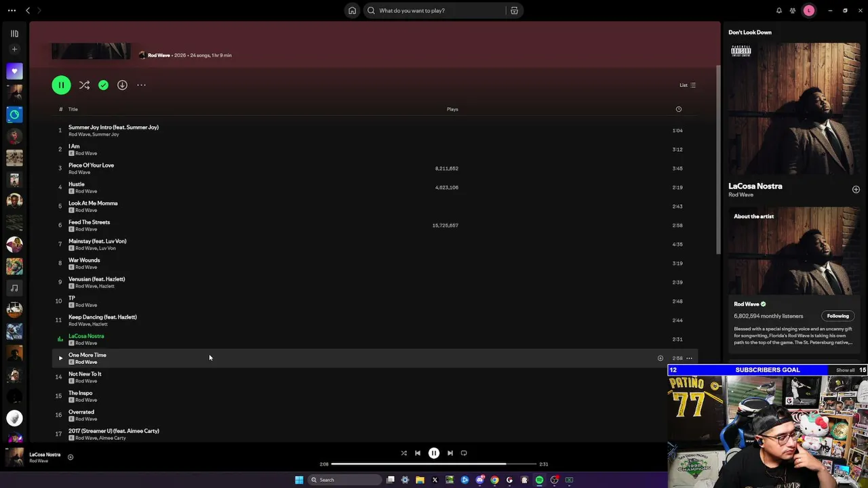Change the track view with the List dropdown
This screenshot has height=488, width=868.
coord(688,85)
